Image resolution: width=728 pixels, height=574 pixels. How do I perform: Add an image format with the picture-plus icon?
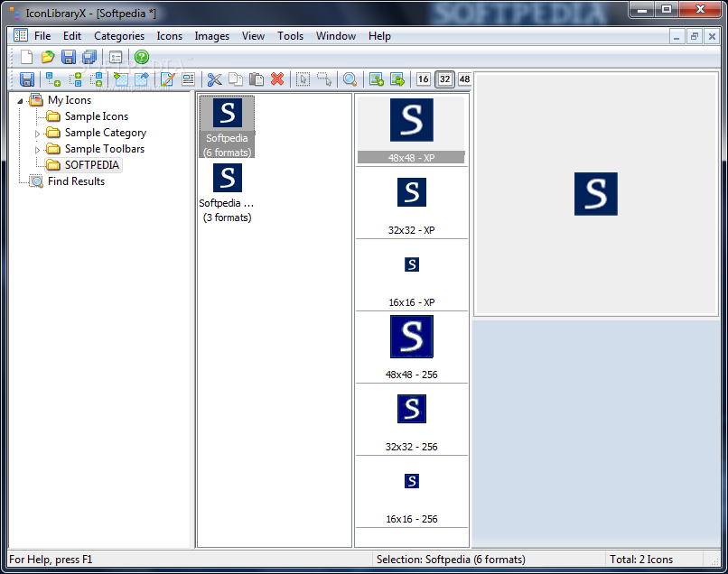click(376, 79)
